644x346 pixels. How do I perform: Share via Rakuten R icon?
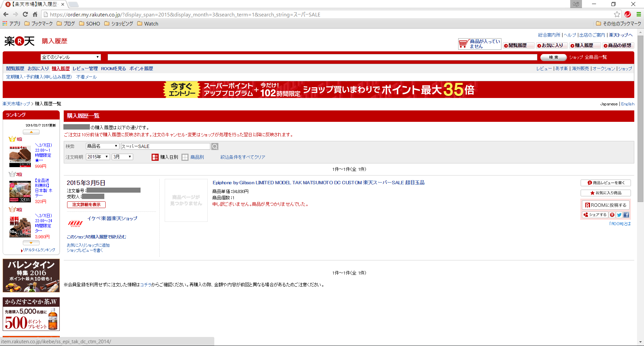click(x=612, y=215)
